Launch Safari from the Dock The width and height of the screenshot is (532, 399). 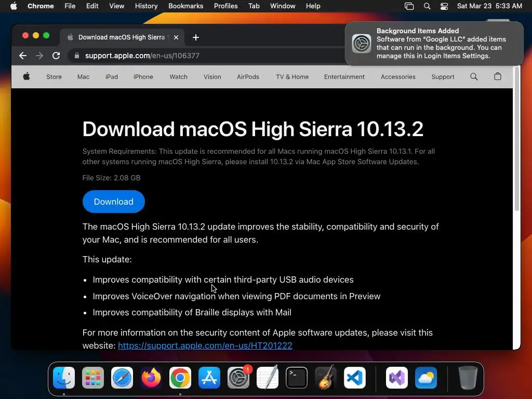tap(122, 377)
